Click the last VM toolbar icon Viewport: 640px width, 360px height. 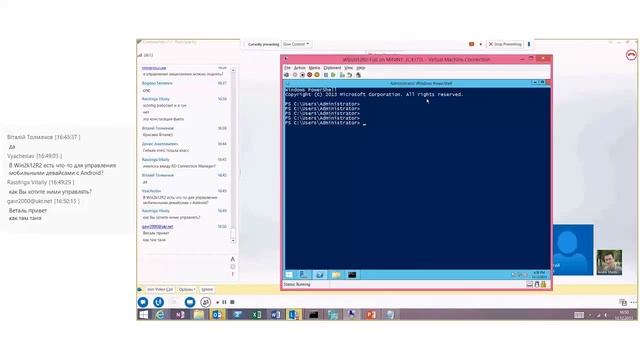pyautogui.click(x=358, y=75)
